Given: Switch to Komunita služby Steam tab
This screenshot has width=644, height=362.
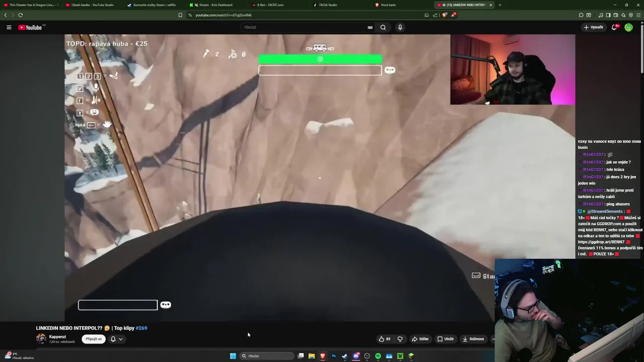Looking at the screenshot, I should tap(154, 5).
